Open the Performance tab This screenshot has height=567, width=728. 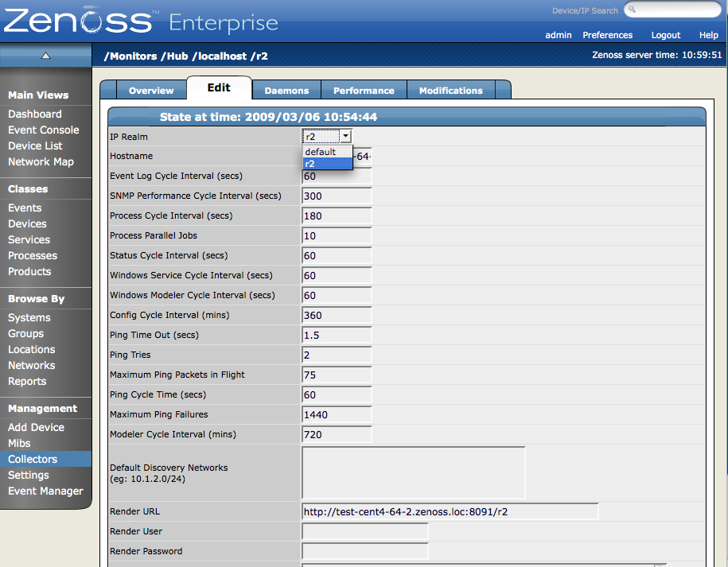coord(364,91)
